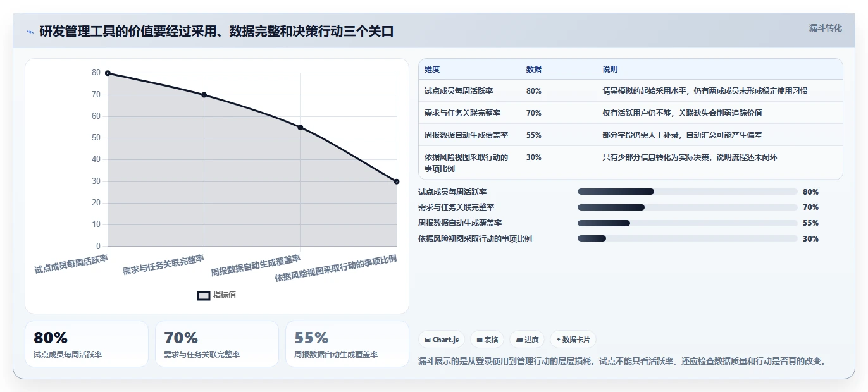Click the 周报数据自动生成覆盖率 progress bar
This screenshot has width=868, height=392.
click(688, 223)
